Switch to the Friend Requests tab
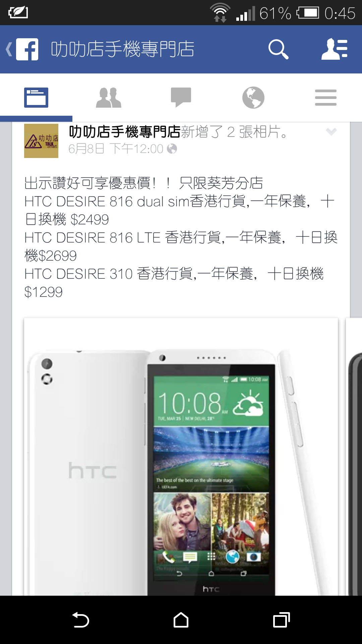Viewport: 362px width, 644px height. [109, 98]
